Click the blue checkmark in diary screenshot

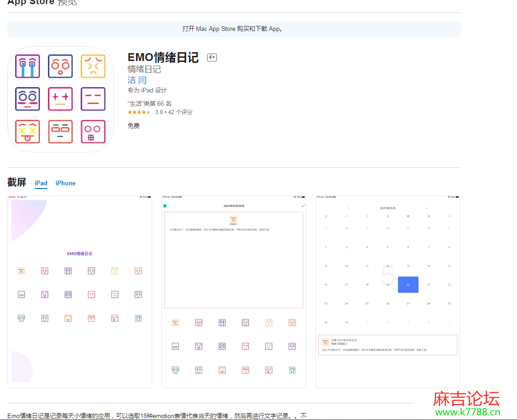click(x=303, y=206)
